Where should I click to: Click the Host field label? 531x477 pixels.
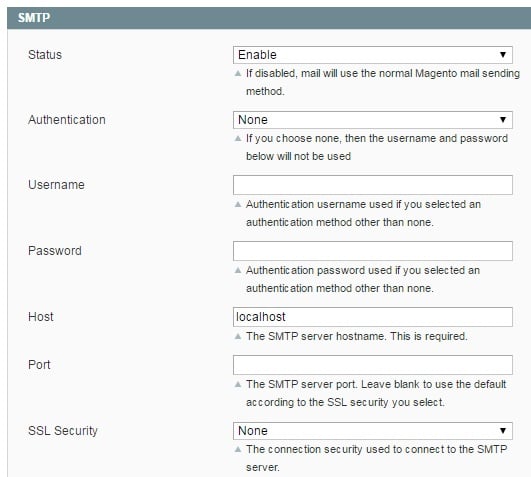(x=41, y=317)
